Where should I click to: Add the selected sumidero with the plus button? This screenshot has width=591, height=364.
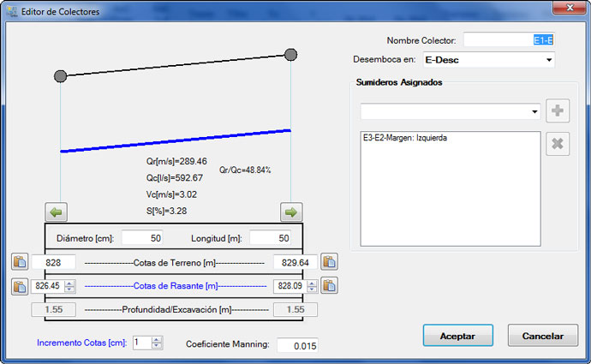pos(558,111)
